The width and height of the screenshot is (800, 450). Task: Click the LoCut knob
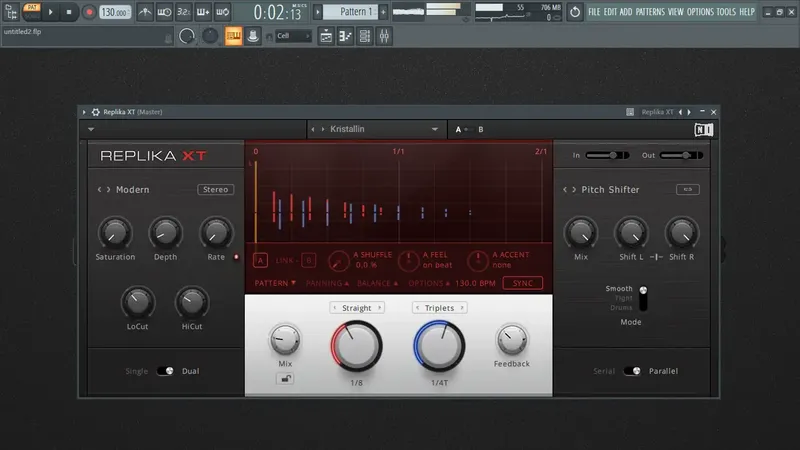pyautogui.click(x=138, y=303)
